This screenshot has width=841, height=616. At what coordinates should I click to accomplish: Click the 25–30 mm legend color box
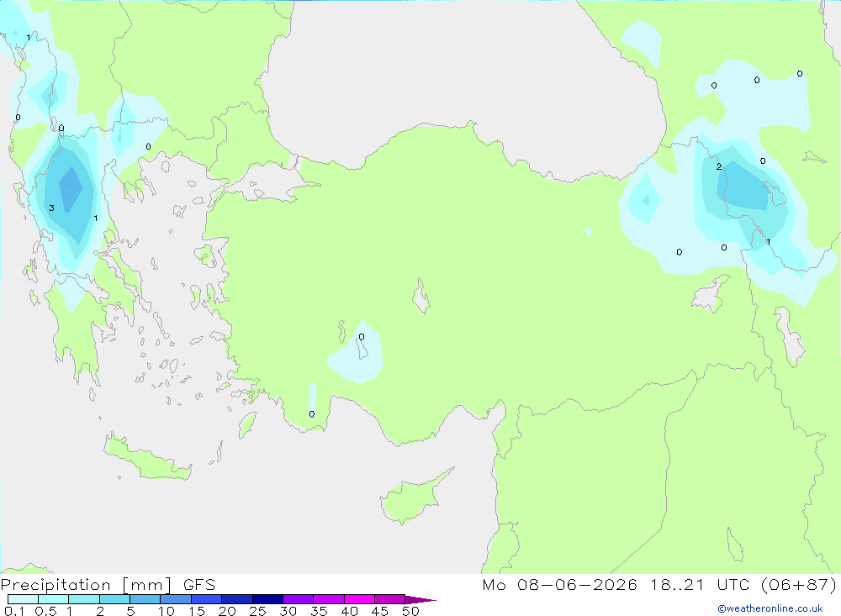[267, 599]
